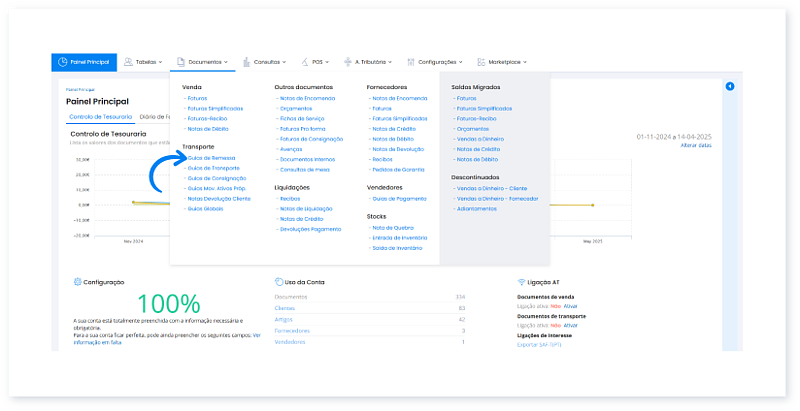Select Guias de Remessa under Transporte
This screenshot has height=411, width=800.
(209, 158)
